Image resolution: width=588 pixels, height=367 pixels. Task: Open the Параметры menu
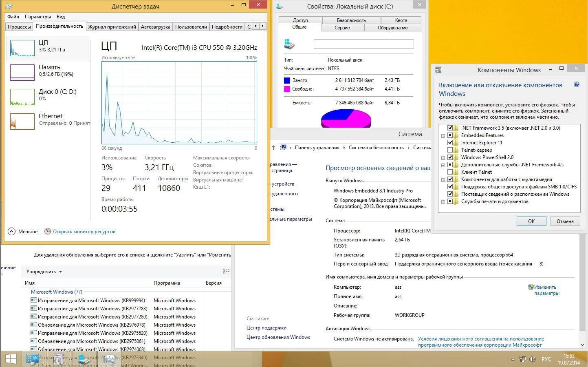point(37,17)
